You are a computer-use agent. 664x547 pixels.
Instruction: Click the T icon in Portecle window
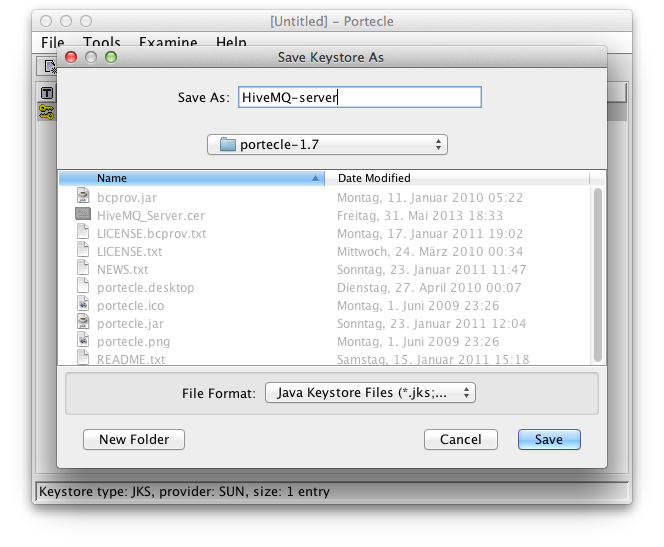(46, 93)
